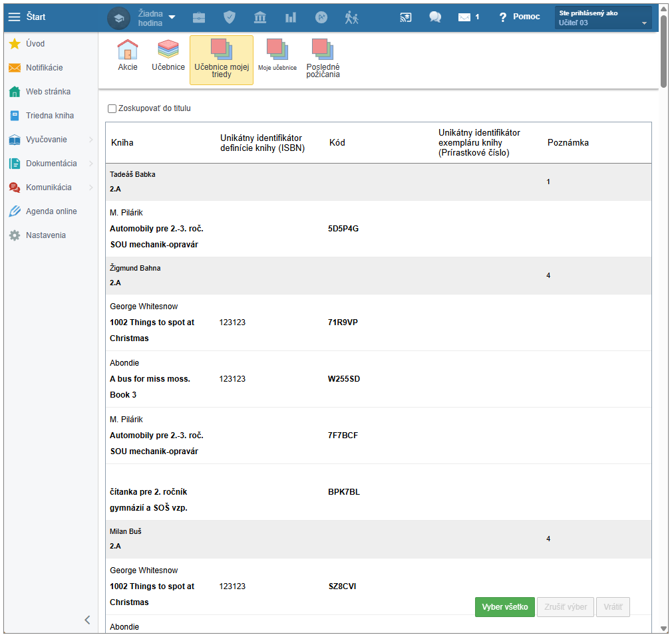Select book row with code SZ8CVI
Screen dimensions: 672x637
379,586
